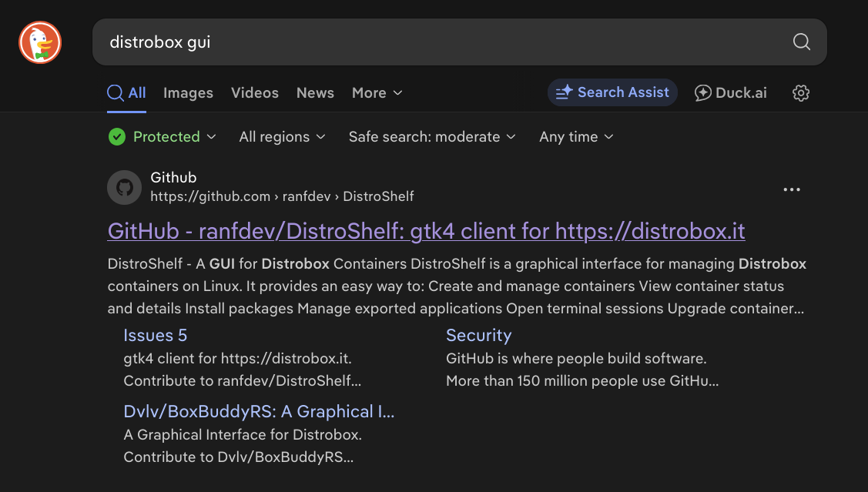Switch to the Images tab
868x492 pixels.
pyautogui.click(x=188, y=93)
